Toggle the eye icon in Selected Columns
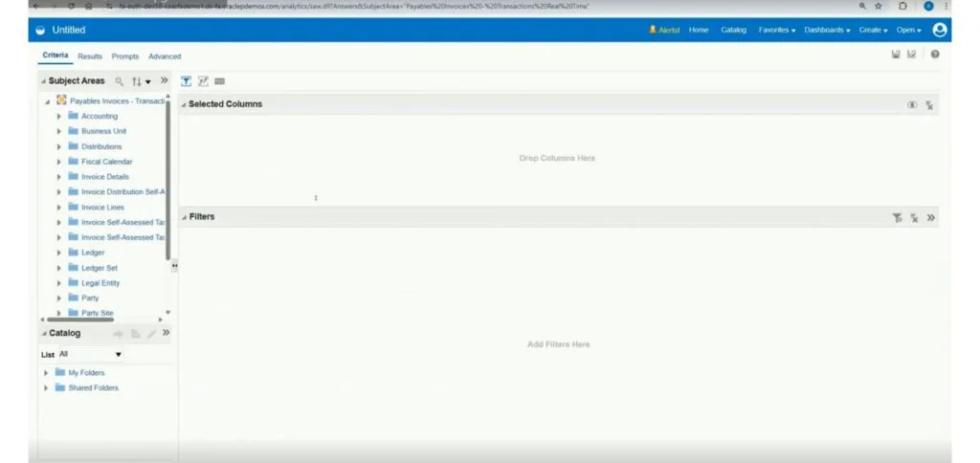This screenshot has width=980, height=463. click(x=912, y=105)
